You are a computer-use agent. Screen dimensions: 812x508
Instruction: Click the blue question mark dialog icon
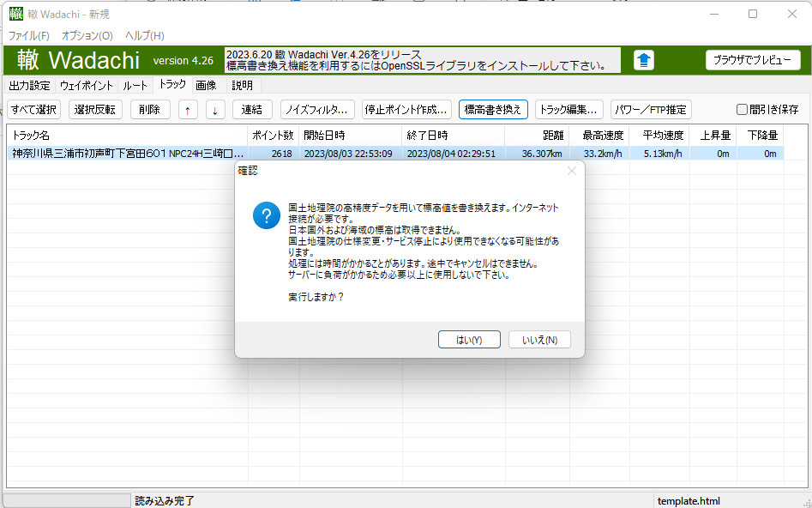pos(266,215)
